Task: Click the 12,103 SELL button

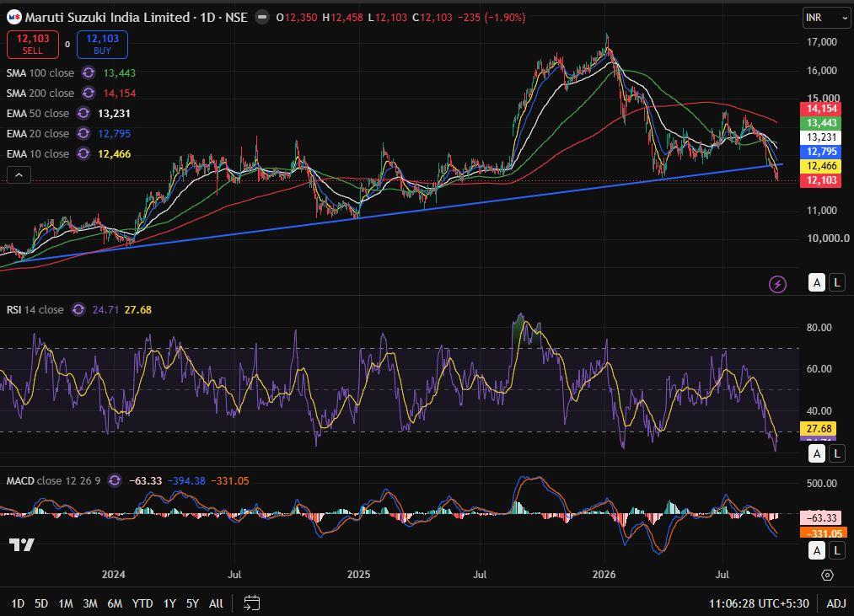Action: tap(33, 44)
